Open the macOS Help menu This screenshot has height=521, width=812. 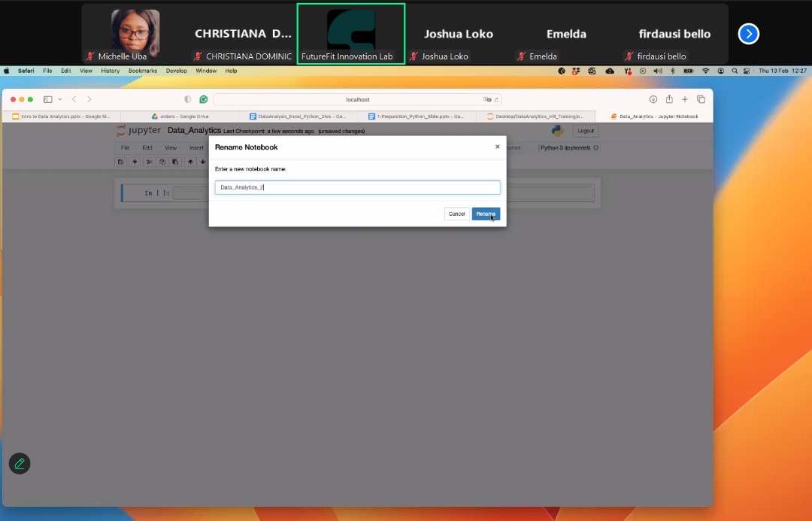pos(231,71)
